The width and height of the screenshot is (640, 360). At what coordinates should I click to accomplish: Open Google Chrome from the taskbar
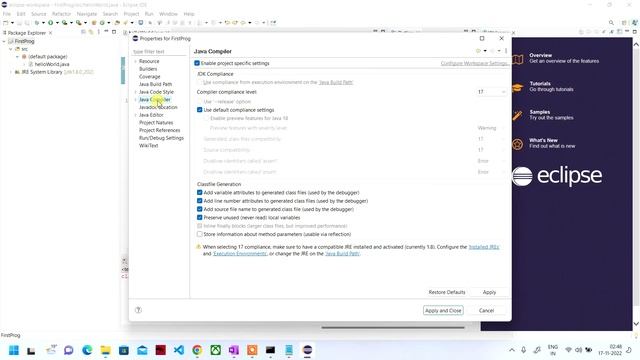197,350
